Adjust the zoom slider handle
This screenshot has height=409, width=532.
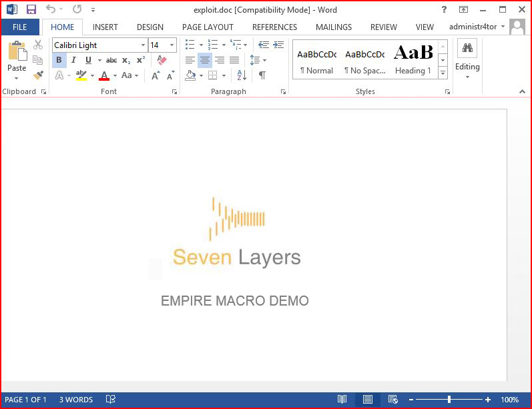coord(449,400)
